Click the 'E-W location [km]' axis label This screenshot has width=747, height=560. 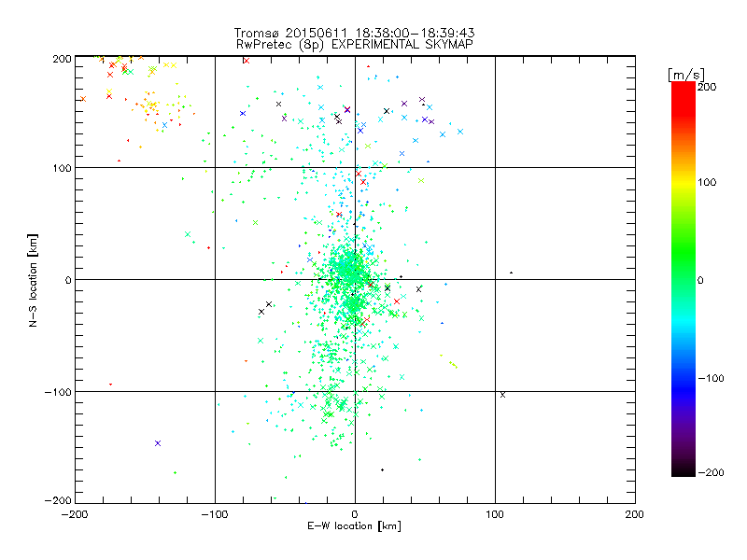(x=354, y=525)
